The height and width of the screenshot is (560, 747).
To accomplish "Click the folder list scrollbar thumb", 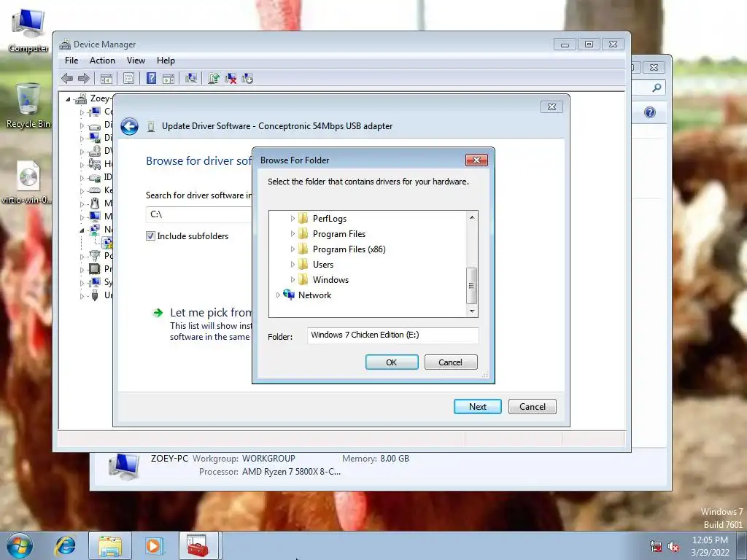I will [471, 286].
